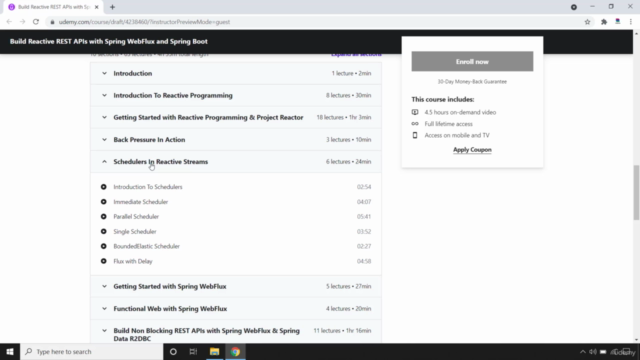Screen dimensions: 640x360
Task: Click the 02:54 duration of Introduction To Schedulers
Action: (364, 187)
